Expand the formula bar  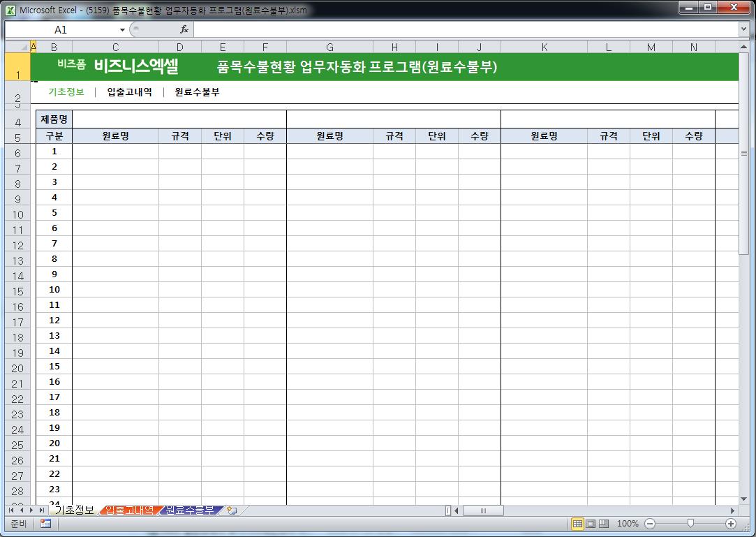point(743,29)
